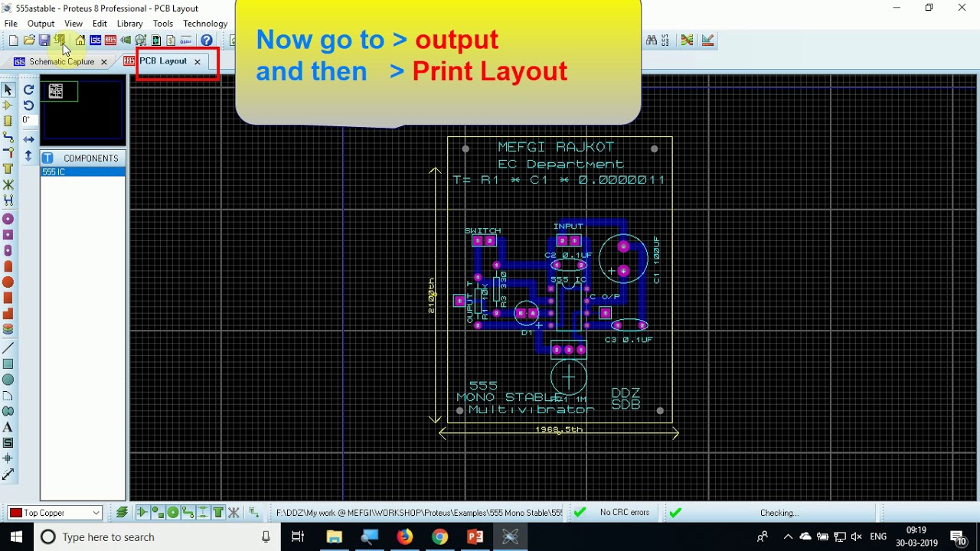
Task: Create a new project with New icon
Action: coord(14,41)
